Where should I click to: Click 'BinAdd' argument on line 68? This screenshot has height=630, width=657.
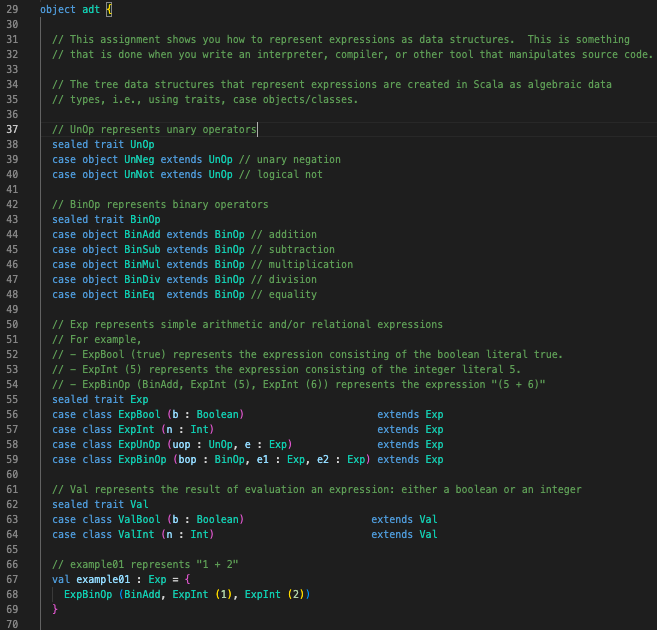click(x=142, y=594)
